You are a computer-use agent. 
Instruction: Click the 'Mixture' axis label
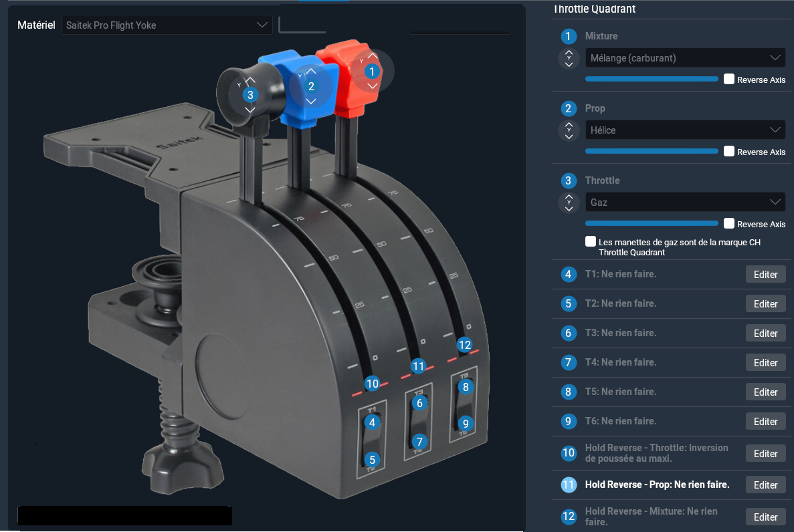pyautogui.click(x=601, y=36)
